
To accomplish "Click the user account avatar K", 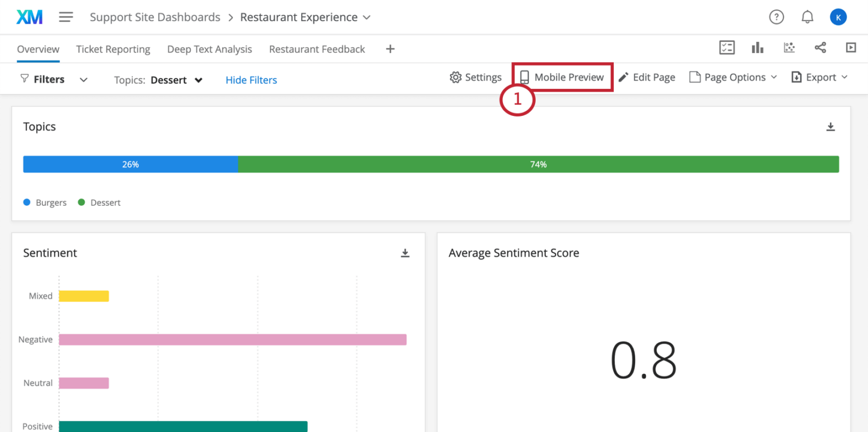I will pyautogui.click(x=838, y=18).
